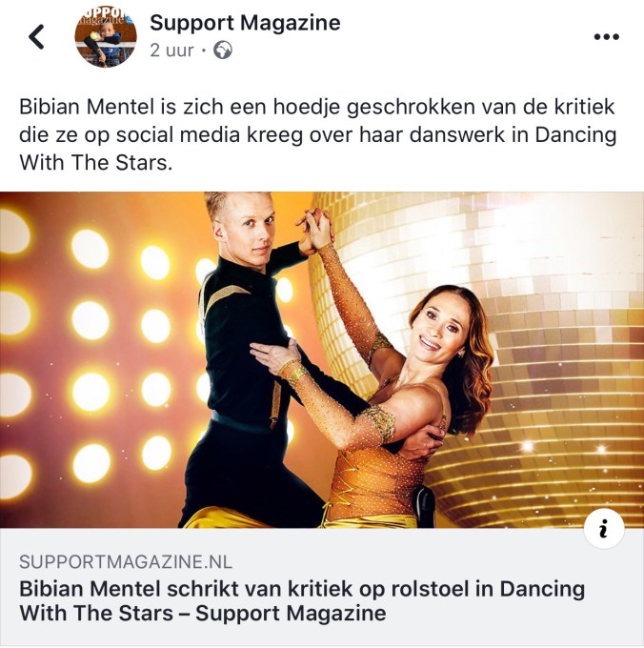Click the globe public-audience icon
The image size is (644, 648).
(223, 51)
